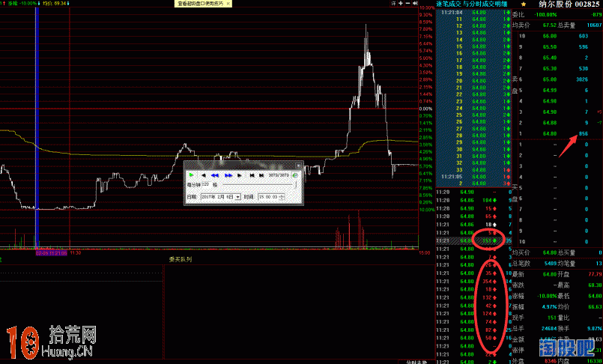
Task: Click the blue rewind double-arrow button
Action: 215,175
